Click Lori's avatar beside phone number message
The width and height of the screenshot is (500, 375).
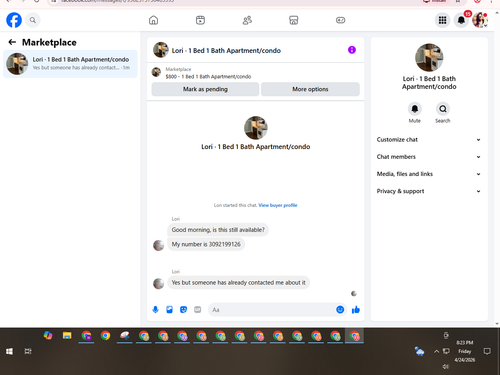point(158,245)
